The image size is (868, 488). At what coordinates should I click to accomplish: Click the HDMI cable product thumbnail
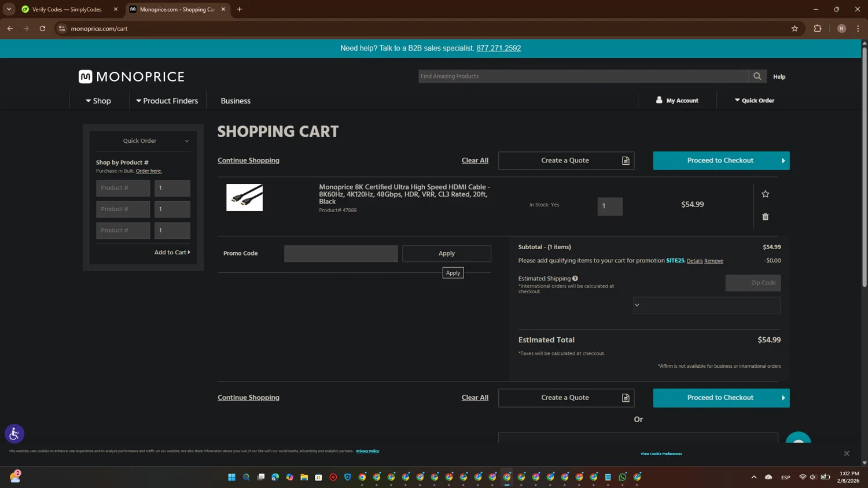(x=244, y=198)
